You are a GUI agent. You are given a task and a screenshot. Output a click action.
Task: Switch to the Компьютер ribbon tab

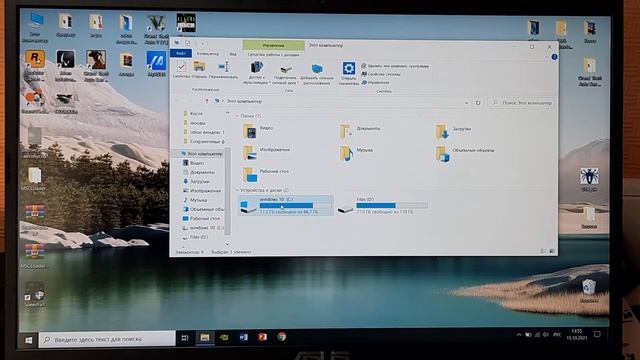[x=208, y=54]
